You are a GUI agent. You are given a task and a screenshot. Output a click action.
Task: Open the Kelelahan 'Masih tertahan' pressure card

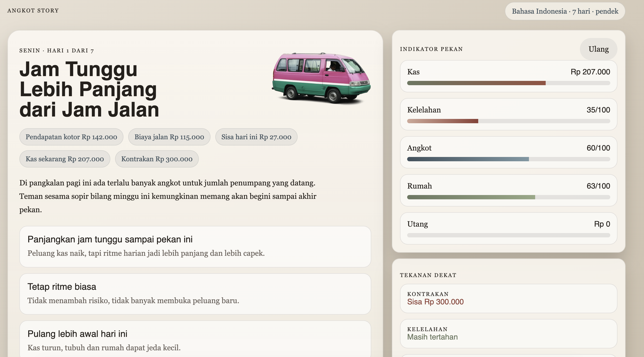point(508,334)
